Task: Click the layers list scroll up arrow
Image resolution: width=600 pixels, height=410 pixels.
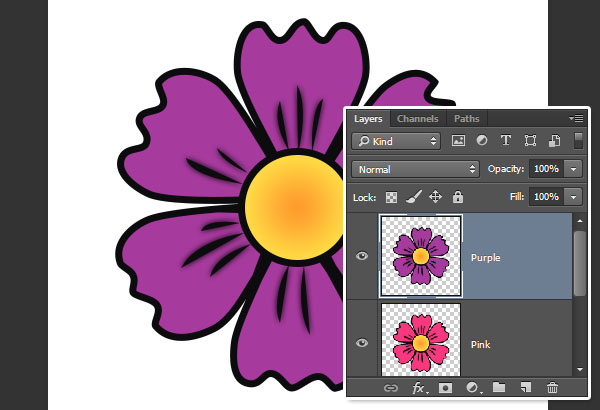Action: pyautogui.click(x=580, y=221)
